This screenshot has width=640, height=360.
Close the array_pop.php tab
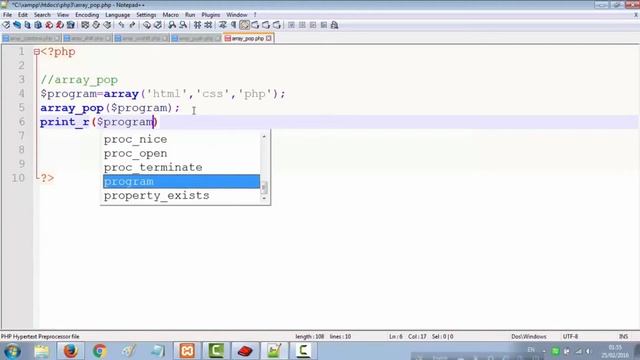point(269,38)
